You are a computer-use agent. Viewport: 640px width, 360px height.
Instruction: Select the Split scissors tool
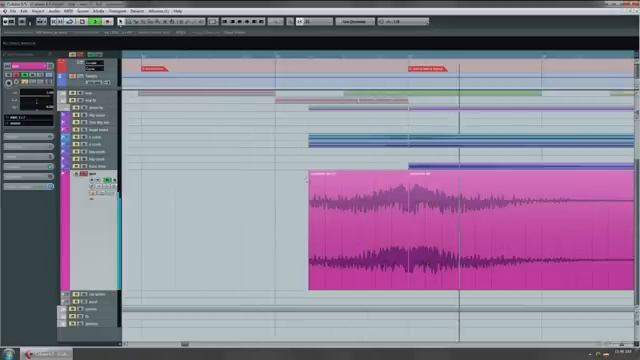click(x=136, y=22)
